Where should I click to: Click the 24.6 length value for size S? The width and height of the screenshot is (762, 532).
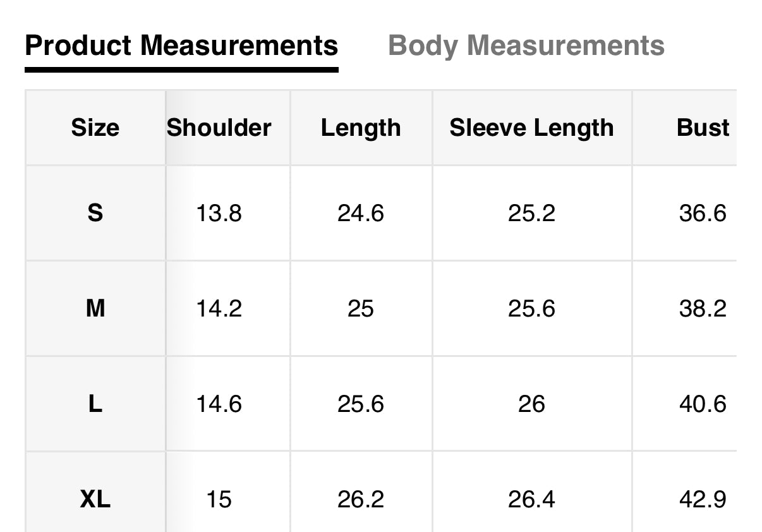click(361, 214)
